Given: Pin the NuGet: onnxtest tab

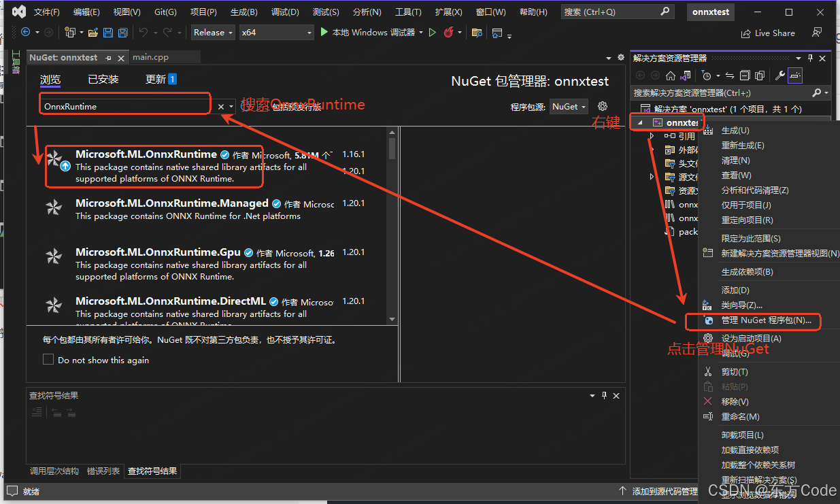Looking at the screenshot, I should (x=109, y=58).
